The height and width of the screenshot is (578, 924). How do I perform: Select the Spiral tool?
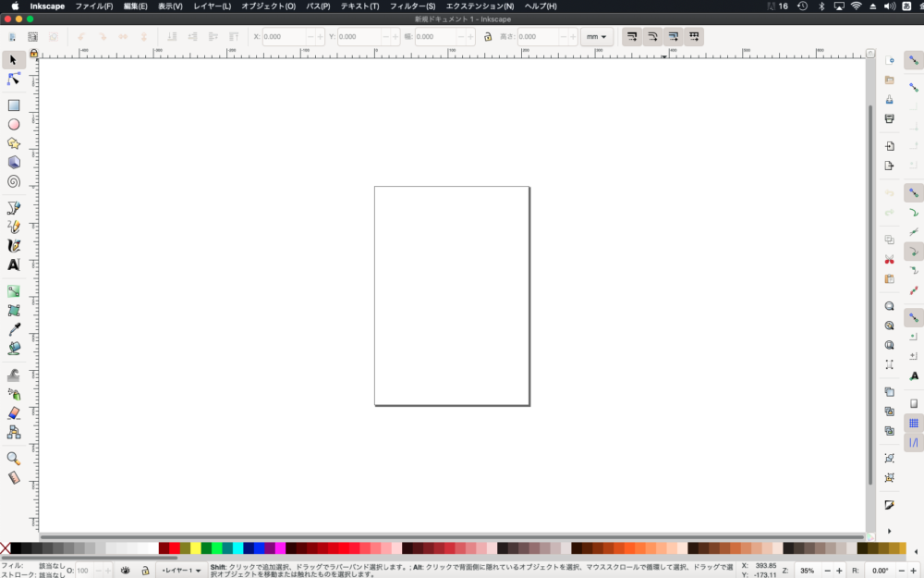14,181
